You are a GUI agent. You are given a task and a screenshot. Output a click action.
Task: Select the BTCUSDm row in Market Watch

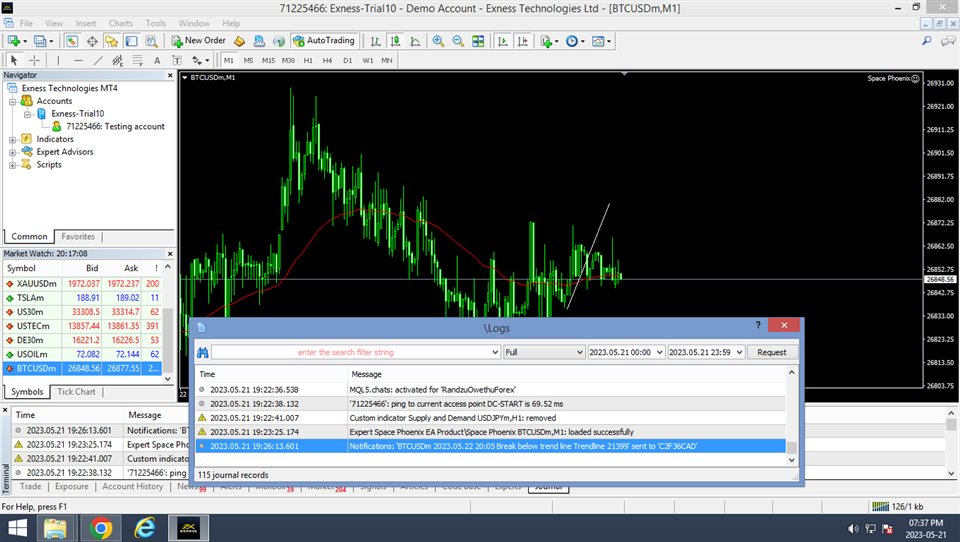83,368
